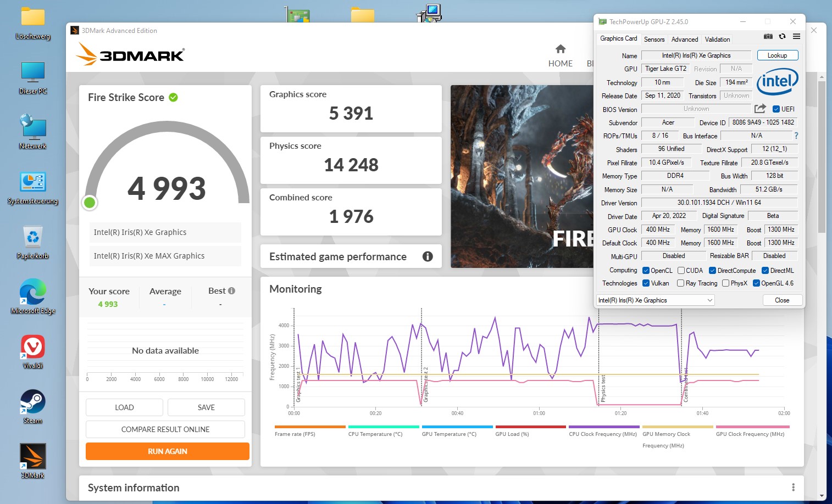This screenshot has height=504, width=832.
Task: Click the 3DMark logo
Action: click(130, 54)
